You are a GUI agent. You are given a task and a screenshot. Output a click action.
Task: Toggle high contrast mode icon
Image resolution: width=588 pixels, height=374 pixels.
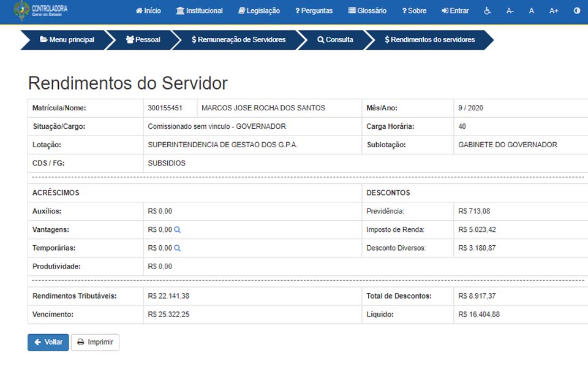[576, 11]
